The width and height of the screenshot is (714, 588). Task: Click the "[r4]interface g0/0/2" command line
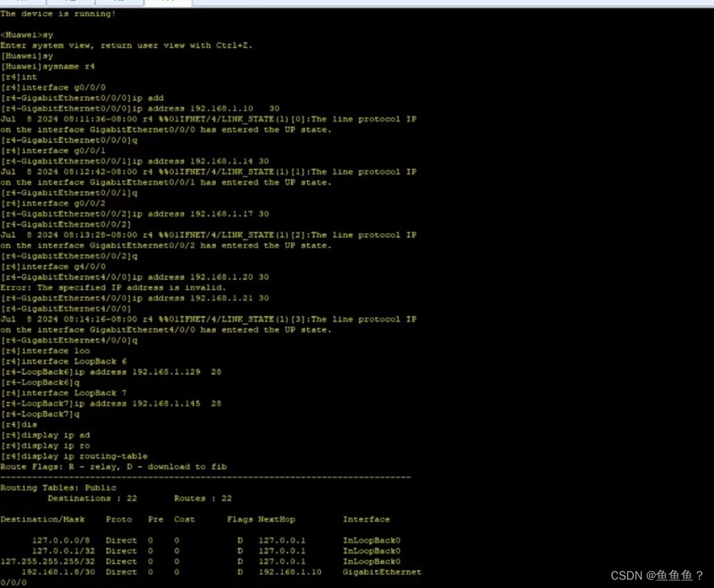[x=53, y=203]
